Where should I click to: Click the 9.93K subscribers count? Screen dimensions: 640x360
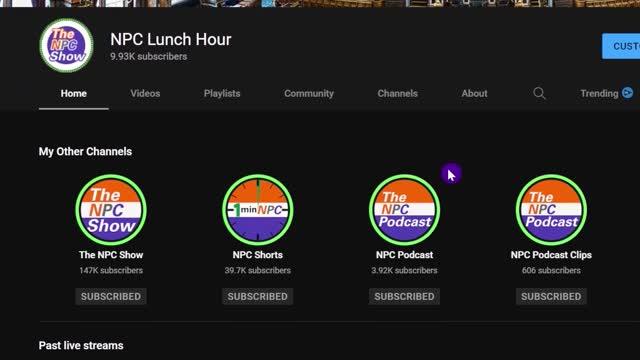coord(149,56)
